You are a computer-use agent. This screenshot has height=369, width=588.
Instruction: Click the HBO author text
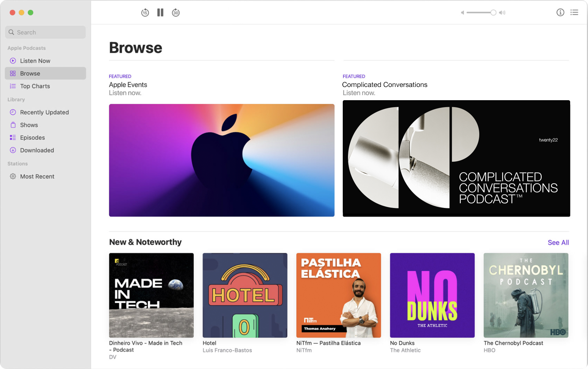click(x=490, y=350)
